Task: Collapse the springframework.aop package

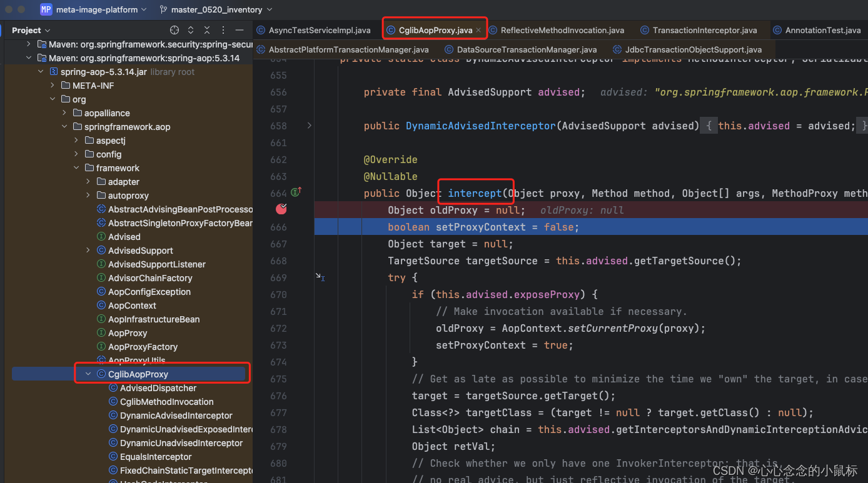Action: tap(65, 127)
